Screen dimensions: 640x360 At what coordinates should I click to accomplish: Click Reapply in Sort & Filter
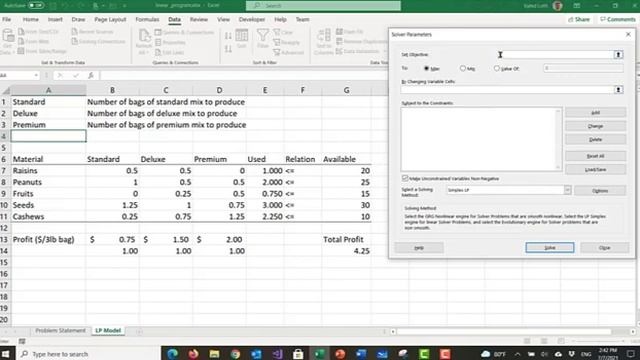(287, 42)
